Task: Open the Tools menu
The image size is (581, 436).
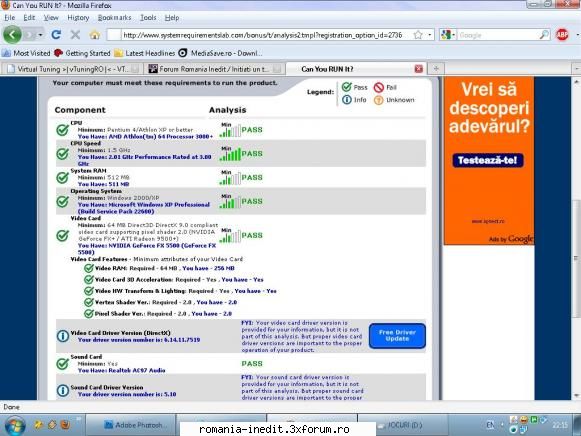Action: [x=148, y=17]
